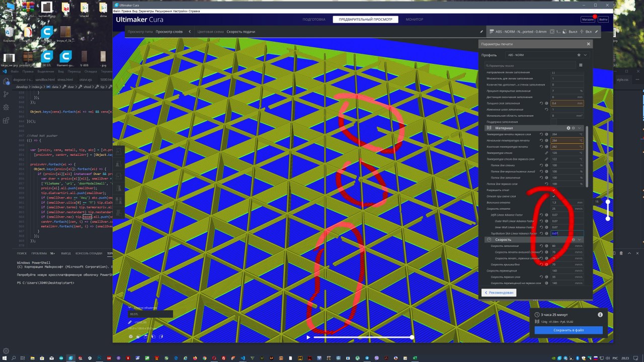The image size is (644, 362).
Task: Click РУС language indicator in system tray
Action: pyautogui.click(x=616, y=357)
